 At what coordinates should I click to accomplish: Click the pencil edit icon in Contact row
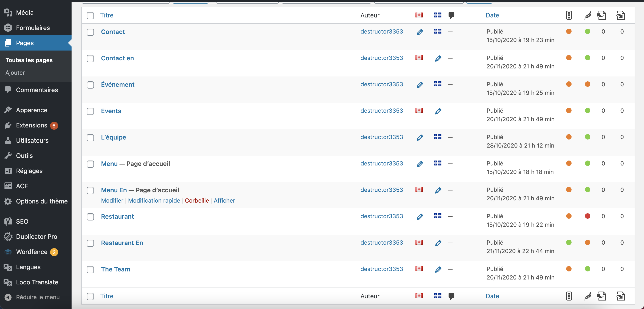tap(420, 32)
